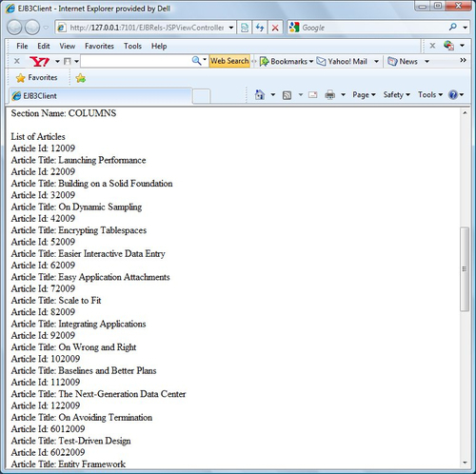Image resolution: width=476 pixels, height=474 pixels.
Task: Click the Internet Explorer title bar icon
Action: (10, 8)
